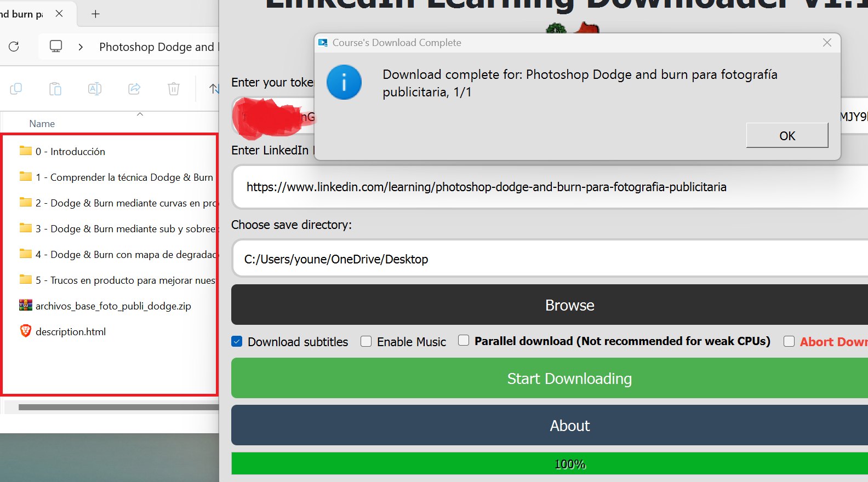868x482 pixels.
Task: Click the Paste icon in Explorer toolbar
Action: click(x=55, y=88)
